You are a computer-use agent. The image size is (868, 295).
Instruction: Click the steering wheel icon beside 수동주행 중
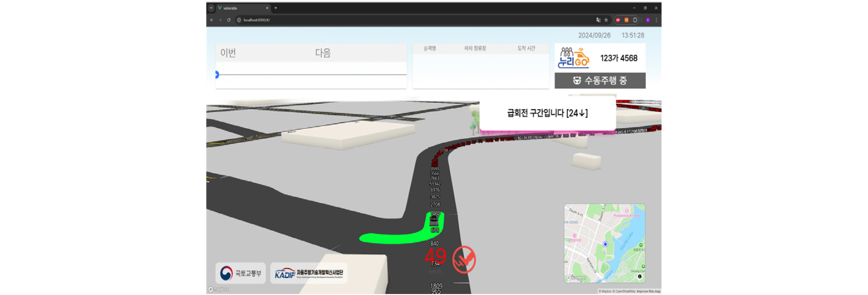click(577, 81)
